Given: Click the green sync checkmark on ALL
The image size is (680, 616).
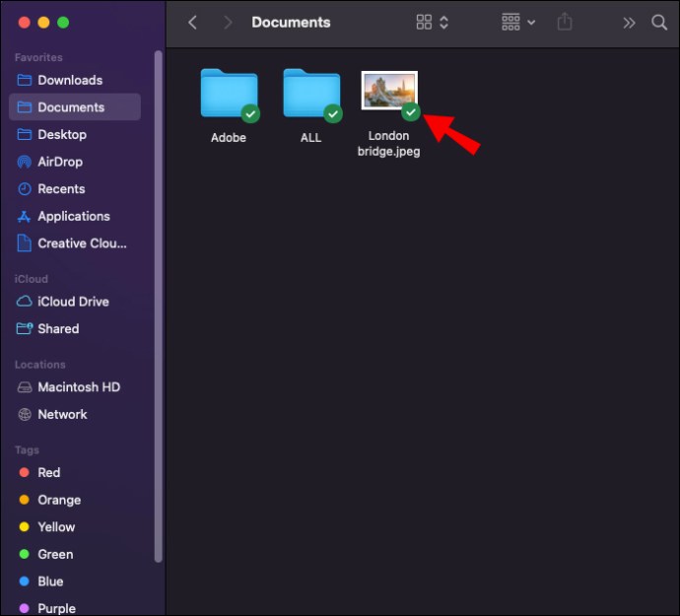Looking at the screenshot, I should coord(333,113).
